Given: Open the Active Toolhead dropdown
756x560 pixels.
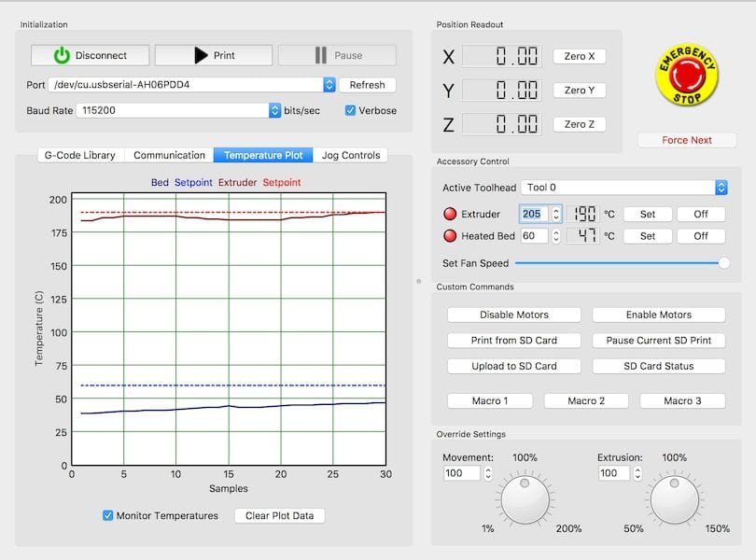Looking at the screenshot, I should tap(721, 188).
